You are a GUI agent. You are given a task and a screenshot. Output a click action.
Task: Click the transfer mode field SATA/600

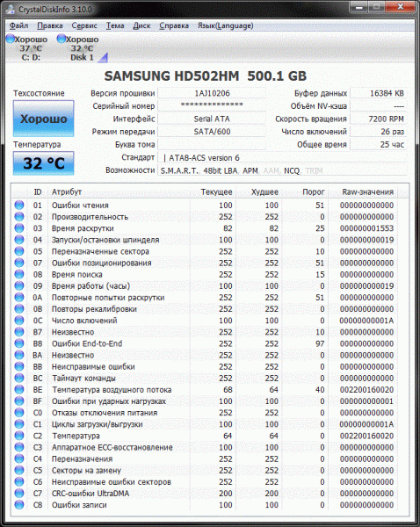point(212,132)
